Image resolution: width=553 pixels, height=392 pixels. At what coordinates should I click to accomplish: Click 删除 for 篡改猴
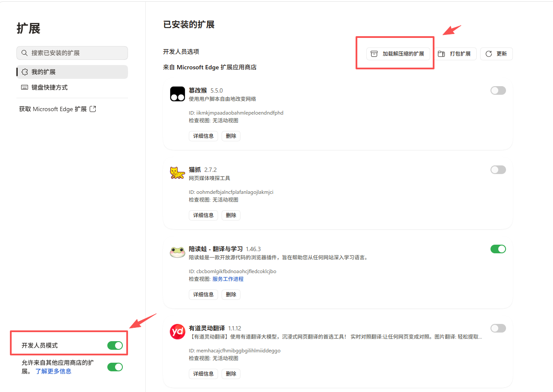(231, 136)
